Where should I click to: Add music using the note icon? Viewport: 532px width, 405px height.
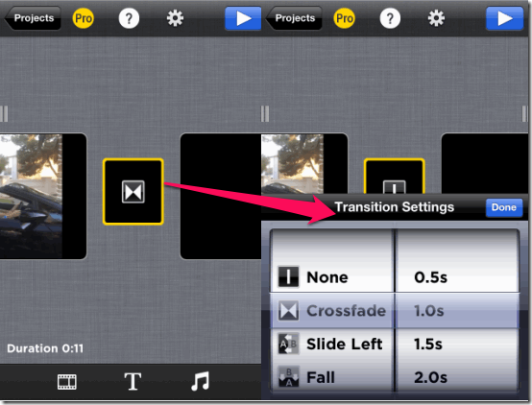tap(200, 381)
